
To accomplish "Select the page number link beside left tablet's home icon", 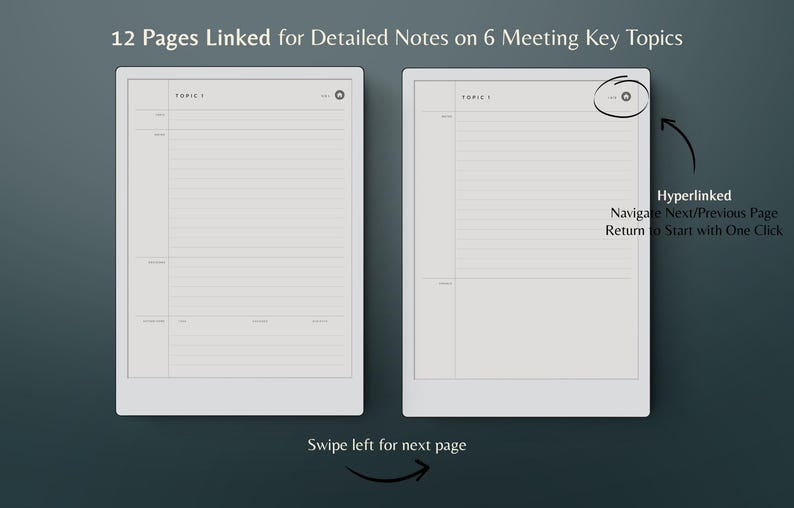I will pyautogui.click(x=326, y=96).
